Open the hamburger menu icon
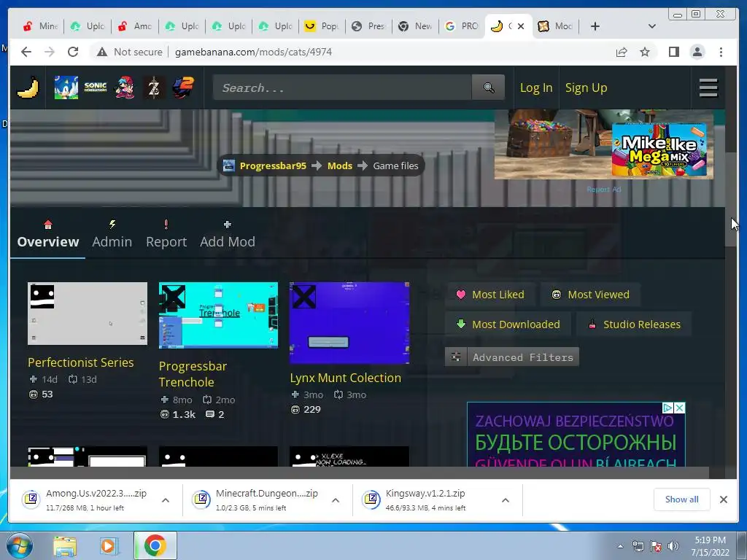The width and height of the screenshot is (747, 560). coord(708,87)
